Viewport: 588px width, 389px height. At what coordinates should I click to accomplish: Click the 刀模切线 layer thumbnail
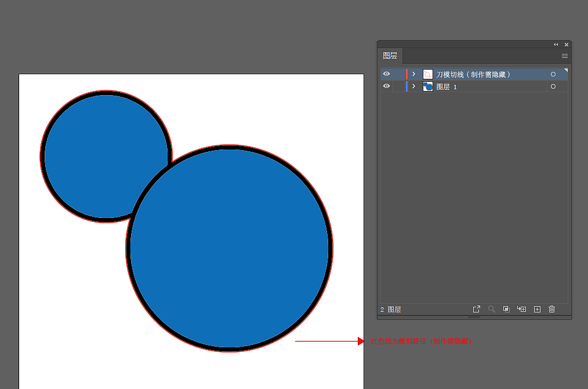click(x=428, y=74)
